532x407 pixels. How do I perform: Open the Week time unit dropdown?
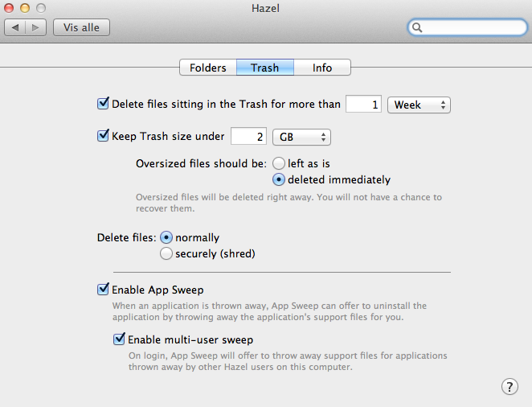[419, 105]
